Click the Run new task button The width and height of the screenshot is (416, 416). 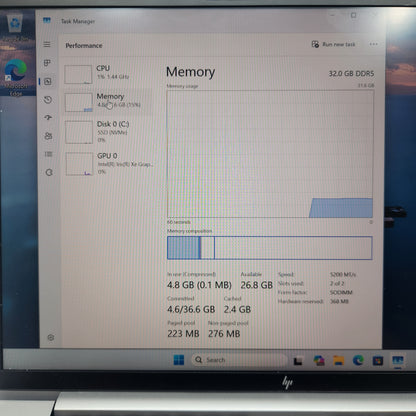pyautogui.click(x=334, y=44)
